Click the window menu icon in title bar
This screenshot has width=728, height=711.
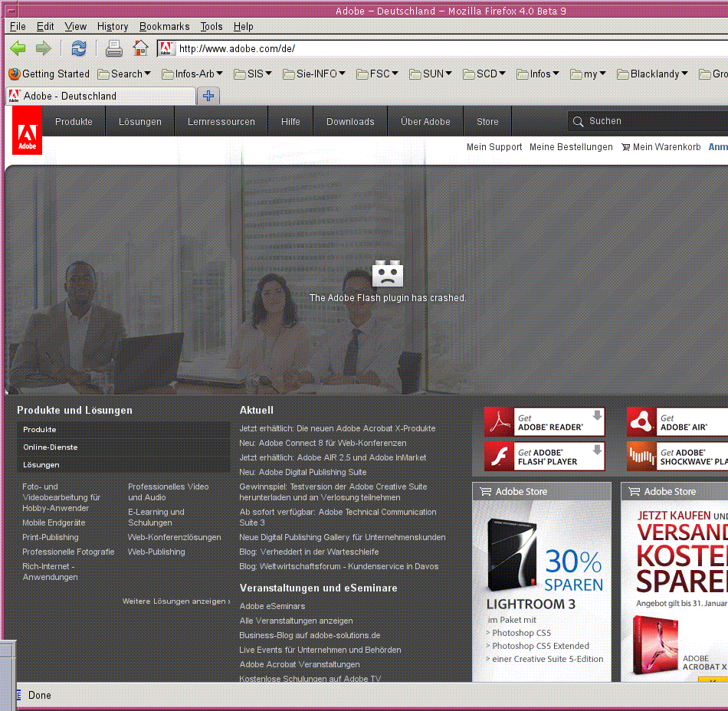click(x=11, y=10)
